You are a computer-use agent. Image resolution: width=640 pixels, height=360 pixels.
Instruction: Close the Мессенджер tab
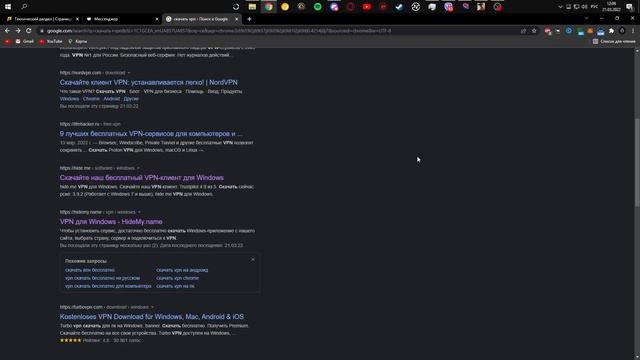pos(157,19)
